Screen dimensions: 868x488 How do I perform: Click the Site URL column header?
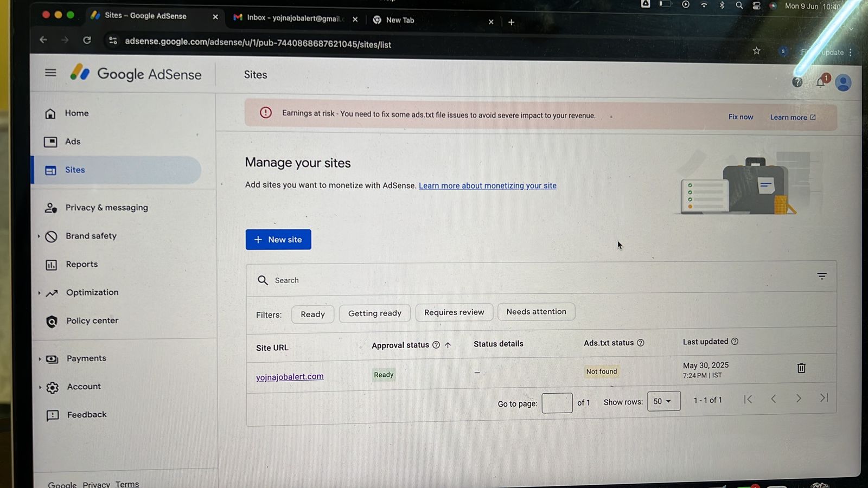tap(272, 348)
